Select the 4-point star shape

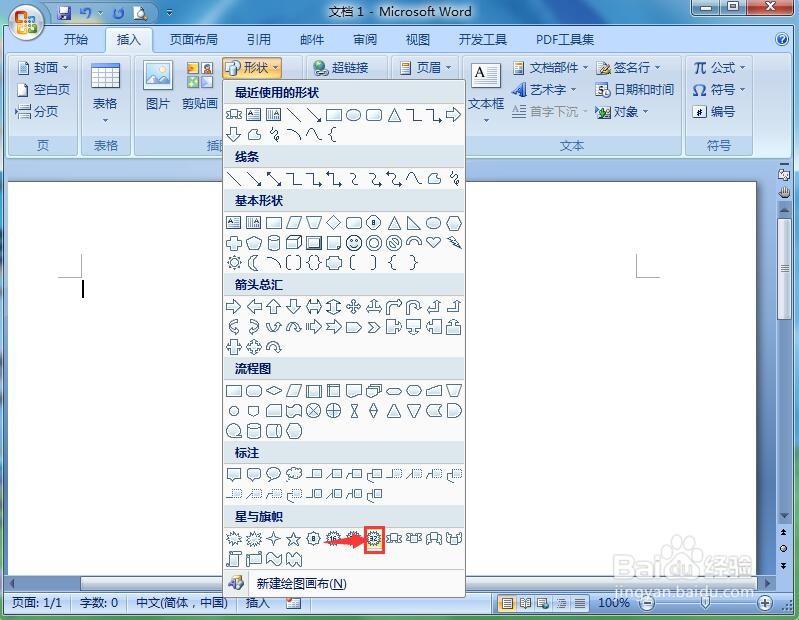pos(274,538)
